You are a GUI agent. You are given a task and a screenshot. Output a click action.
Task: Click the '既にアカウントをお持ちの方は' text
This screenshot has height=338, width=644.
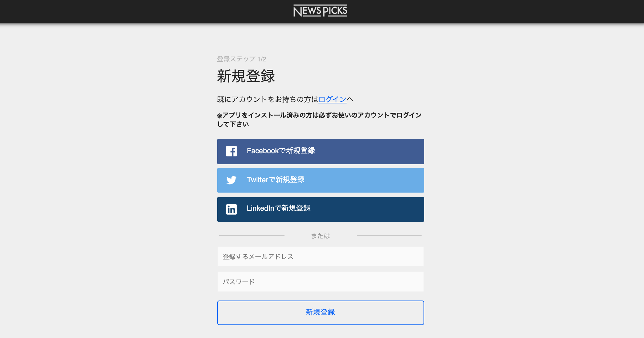coord(267,100)
